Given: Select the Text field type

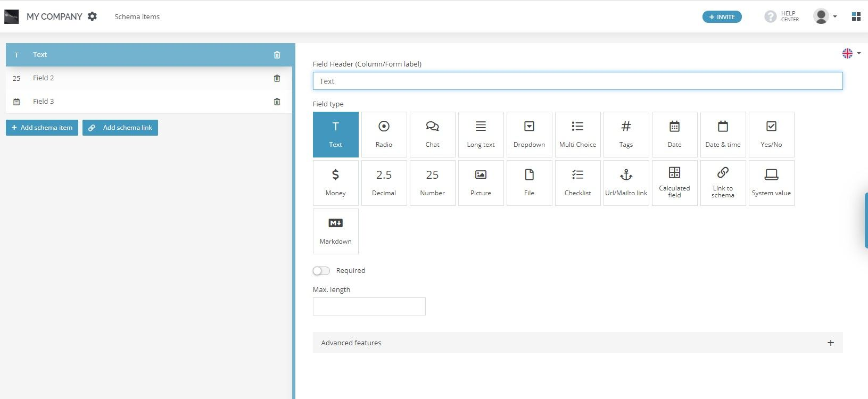Looking at the screenshot, I should tap(335, 135).
